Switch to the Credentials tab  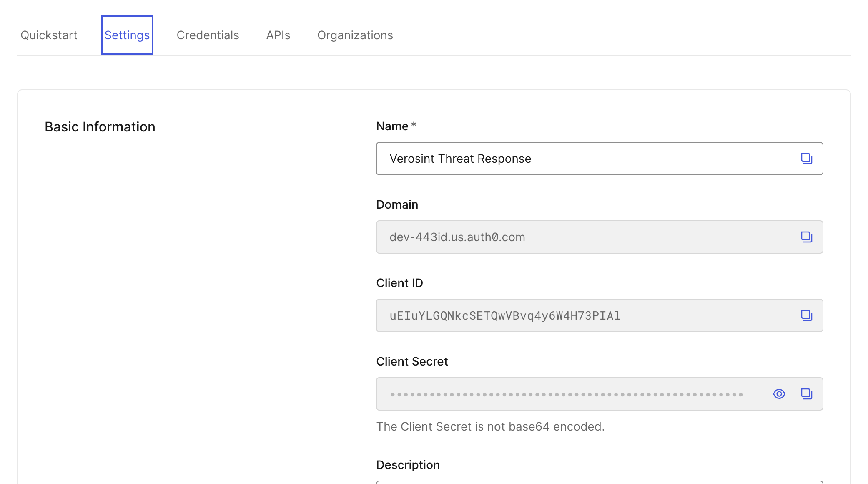(208, 35)
